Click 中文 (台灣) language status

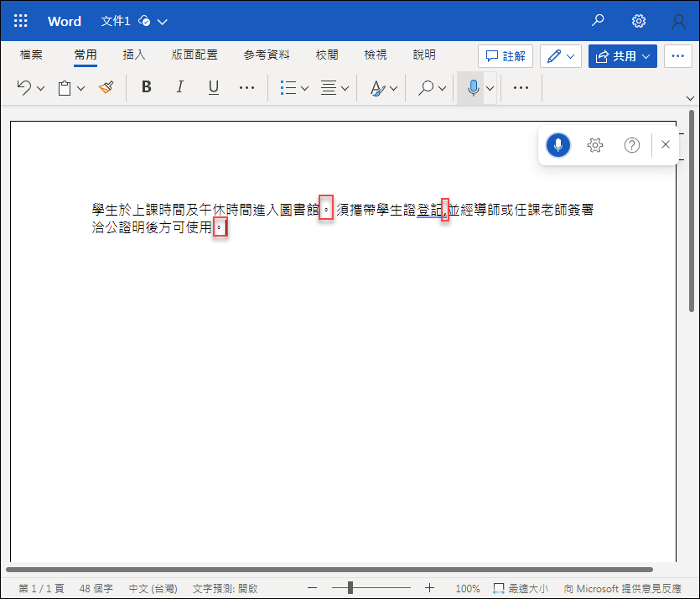click(x=153, y=589)
